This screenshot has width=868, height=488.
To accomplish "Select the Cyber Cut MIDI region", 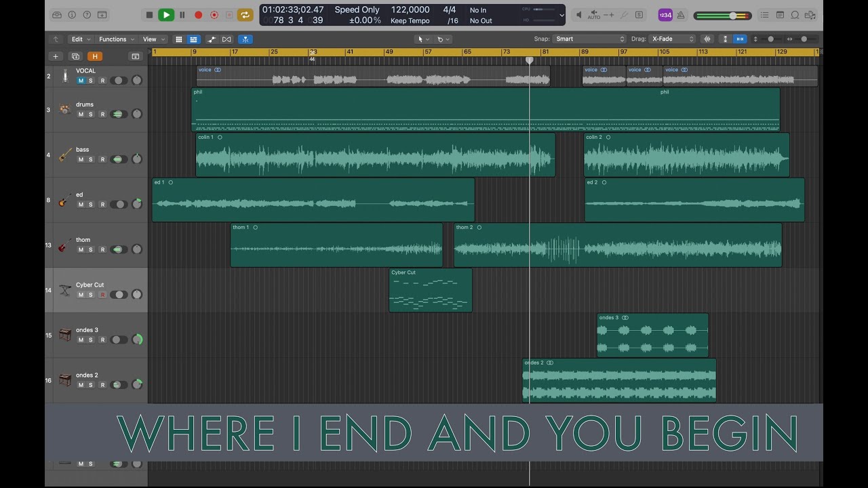I will pyautogui.click(x=431, y=290).
